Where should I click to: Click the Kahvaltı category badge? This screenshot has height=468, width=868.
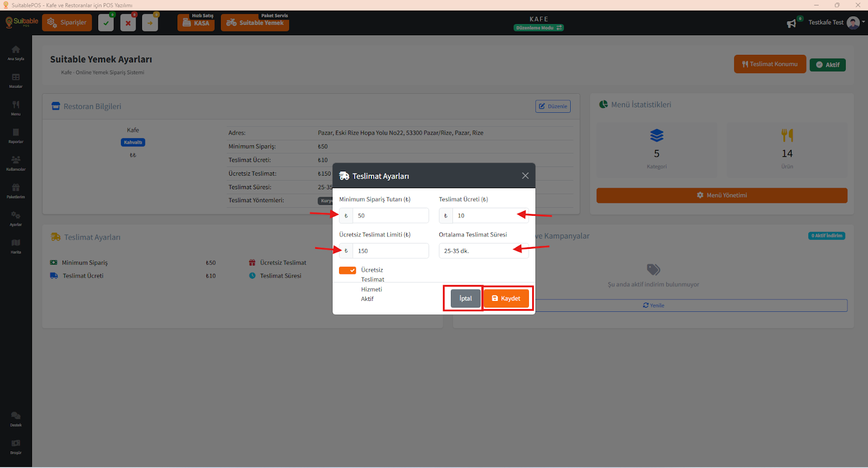click(133, 143)
